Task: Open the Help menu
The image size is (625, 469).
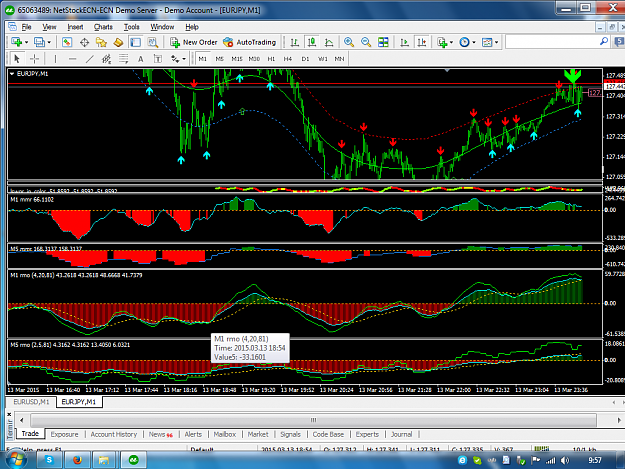Action: point(192,27)
